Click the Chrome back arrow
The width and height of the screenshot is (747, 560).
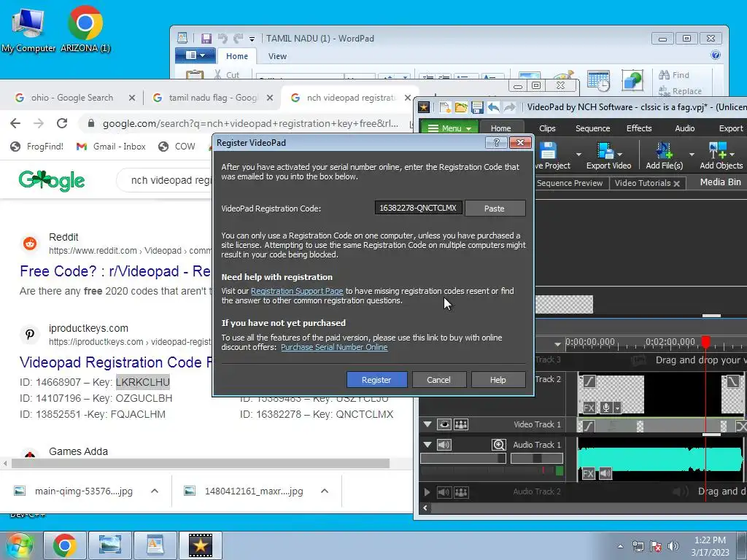point(15,123)
